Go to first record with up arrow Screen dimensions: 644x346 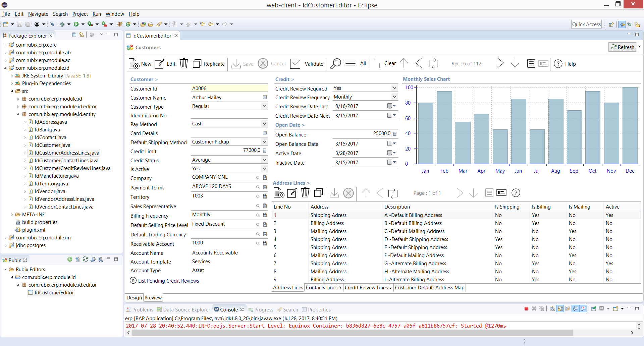pos(404,63)
